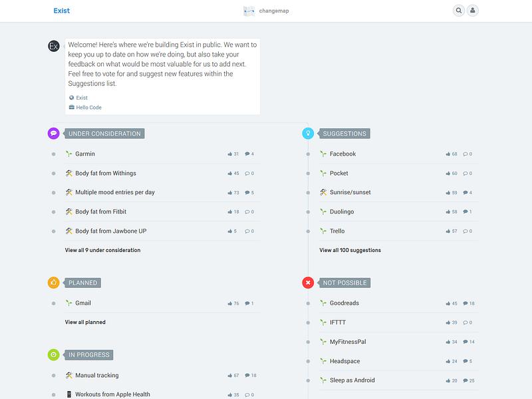Click the Exist logo link

point(61,11)
